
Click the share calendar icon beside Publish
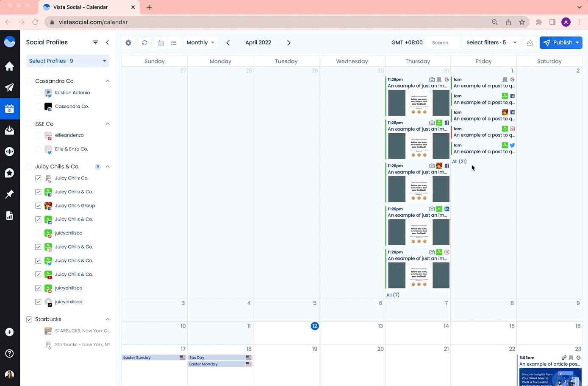(530, 42)
